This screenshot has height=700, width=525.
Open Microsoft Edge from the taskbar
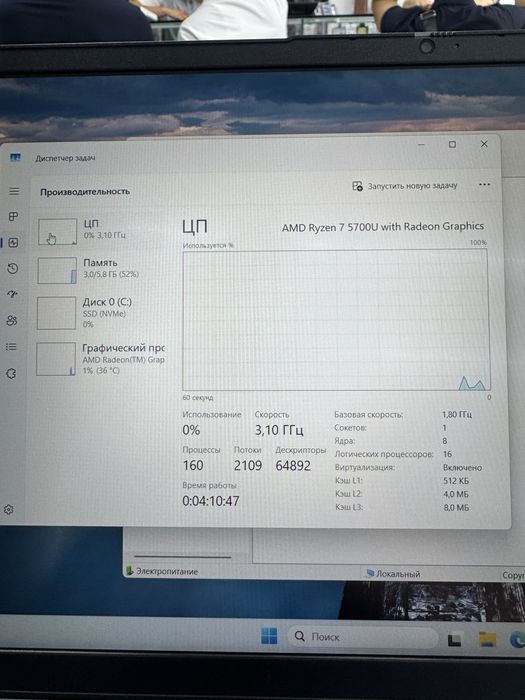click(x=517, y=640)
